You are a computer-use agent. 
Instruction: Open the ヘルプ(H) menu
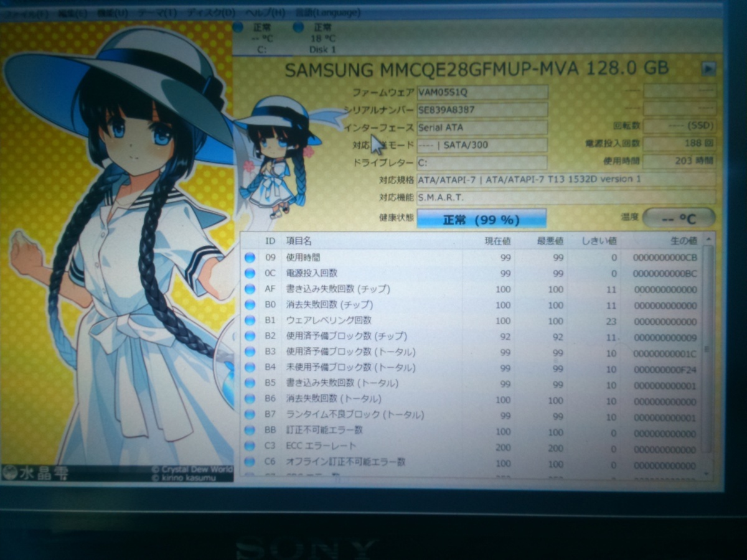tap(265, 13)
